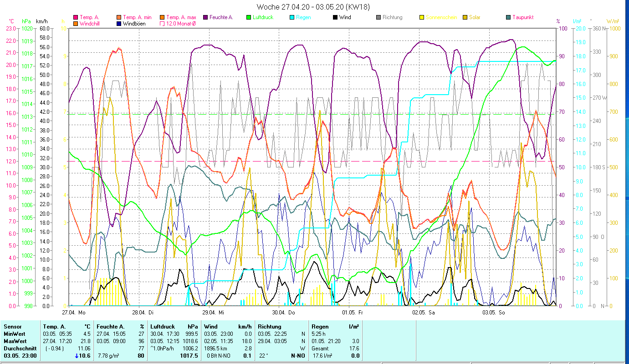This screenshot has width=629, height=364.
Task: Click the 12.0 Monat-Ø legend box
Action: pyautogui.click(x=162, y=24)
